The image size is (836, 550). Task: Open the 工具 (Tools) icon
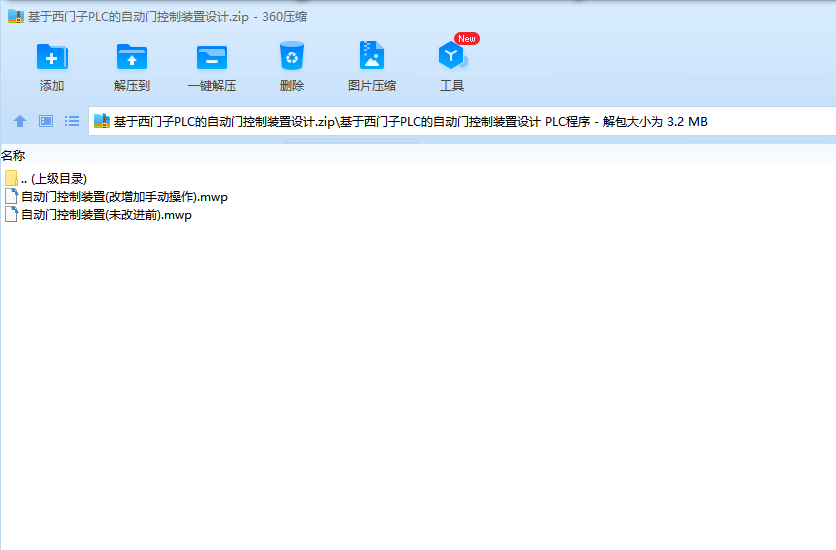[x=452, y=55]
